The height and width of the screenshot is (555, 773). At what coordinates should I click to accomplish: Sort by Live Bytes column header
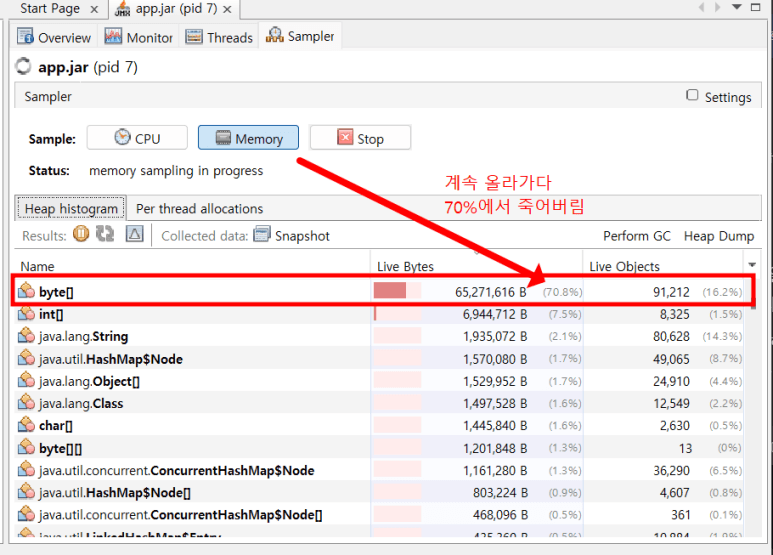pos(405,266)
